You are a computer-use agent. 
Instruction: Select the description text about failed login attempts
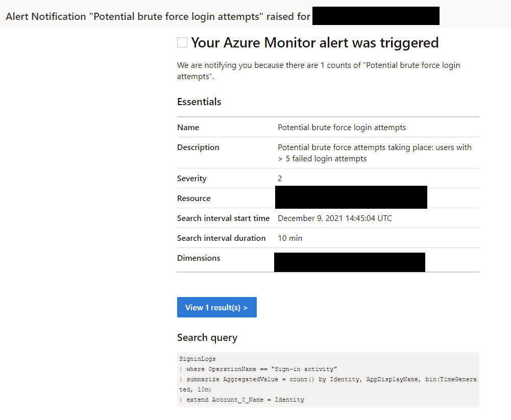(x=375, y=153)
